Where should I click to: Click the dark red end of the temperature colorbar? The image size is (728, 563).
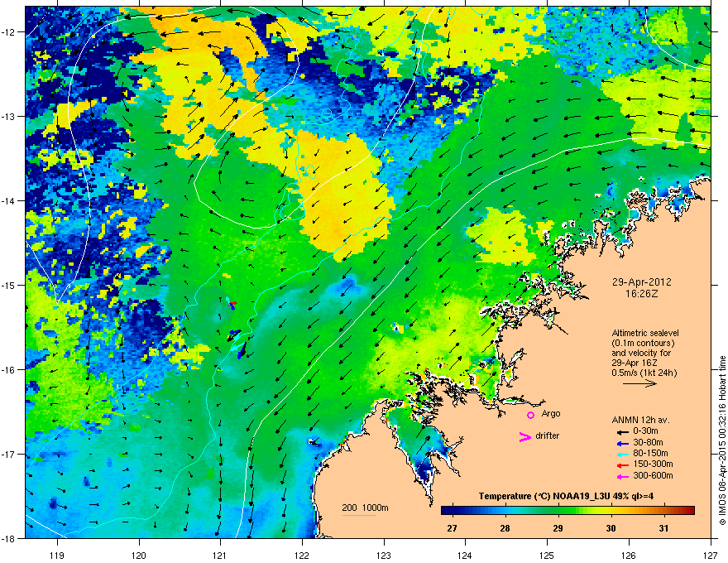click(x=691, y=511)
